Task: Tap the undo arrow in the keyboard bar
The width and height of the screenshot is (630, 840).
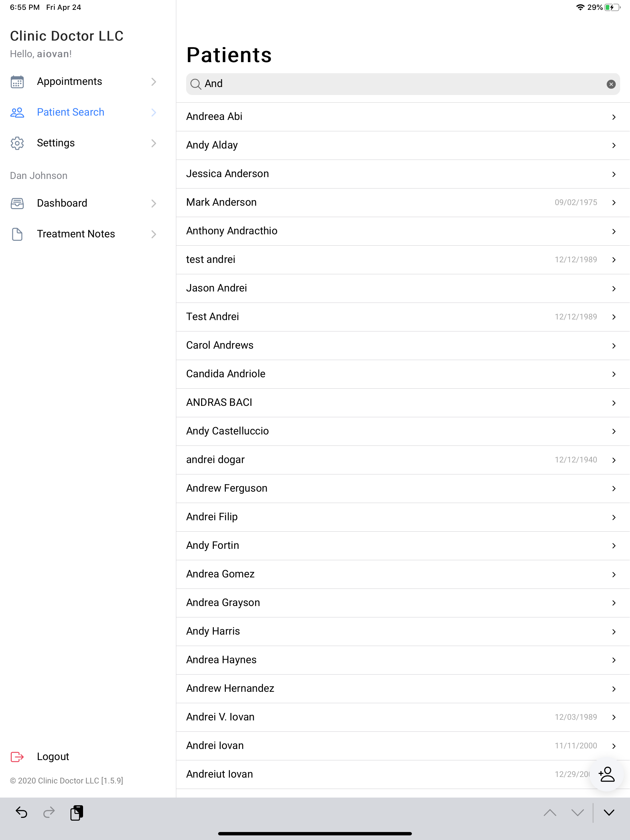Action: tap(21, 812)
